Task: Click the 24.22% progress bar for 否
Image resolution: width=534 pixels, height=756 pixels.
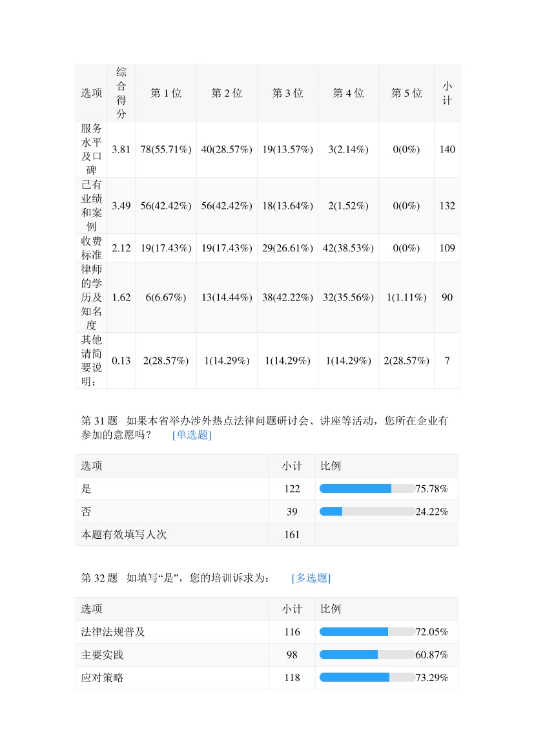Action: 367,512
